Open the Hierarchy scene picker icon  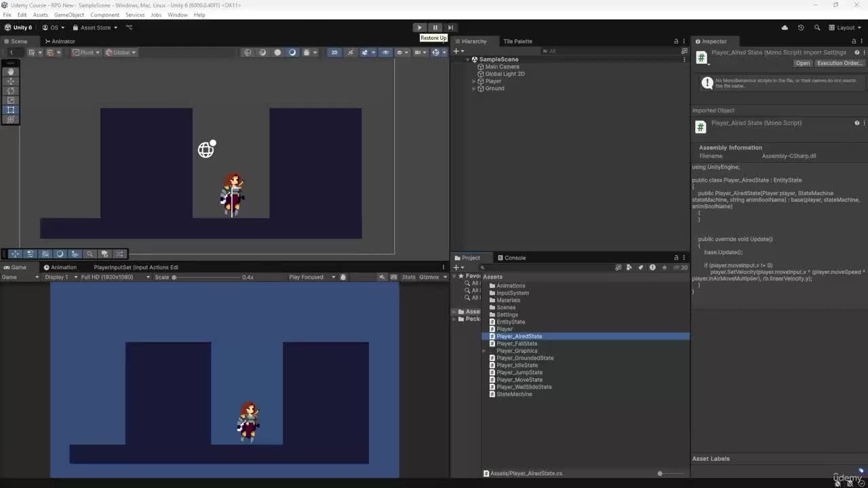coord(684,51)
